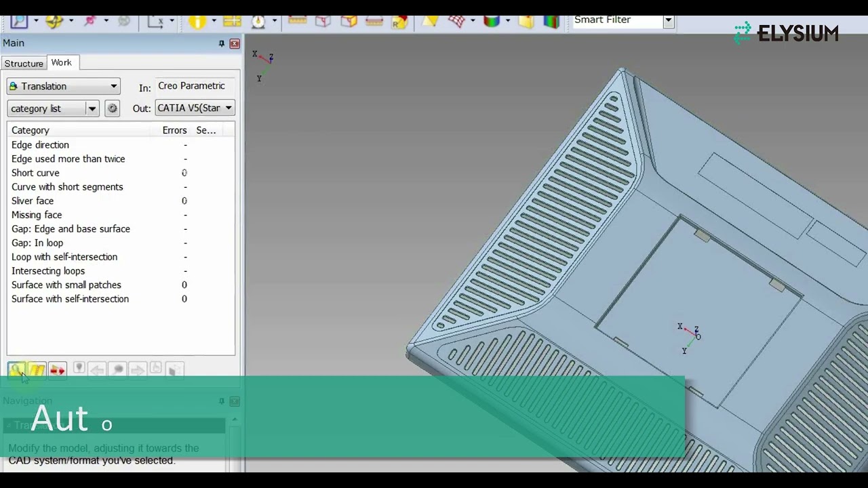This screenshot has width=868, height=488.
Task: Select the orange shaded cube icon
Action: tap(349, 21)
